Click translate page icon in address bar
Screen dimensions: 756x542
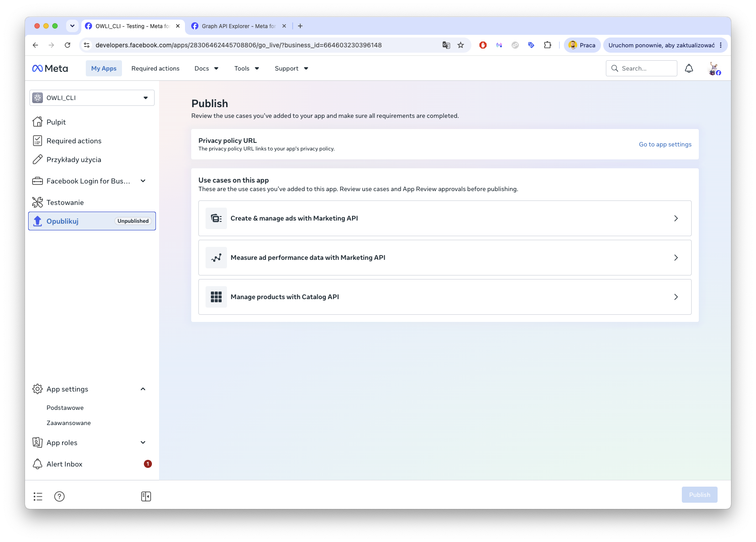[x=446, y=45]
